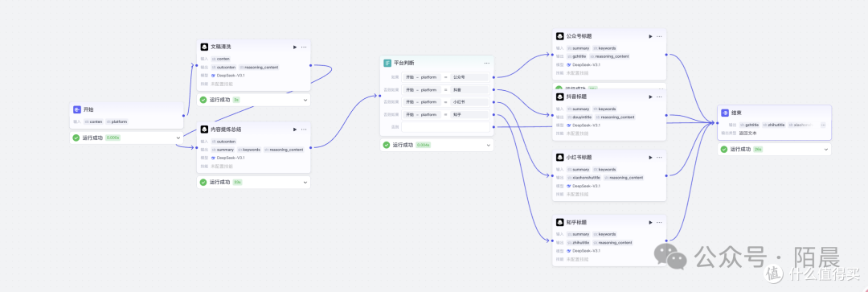Click the 公众号标题 node output connection port
The width and height of the screenshot is (868, 292).
(x=666, y=55)
